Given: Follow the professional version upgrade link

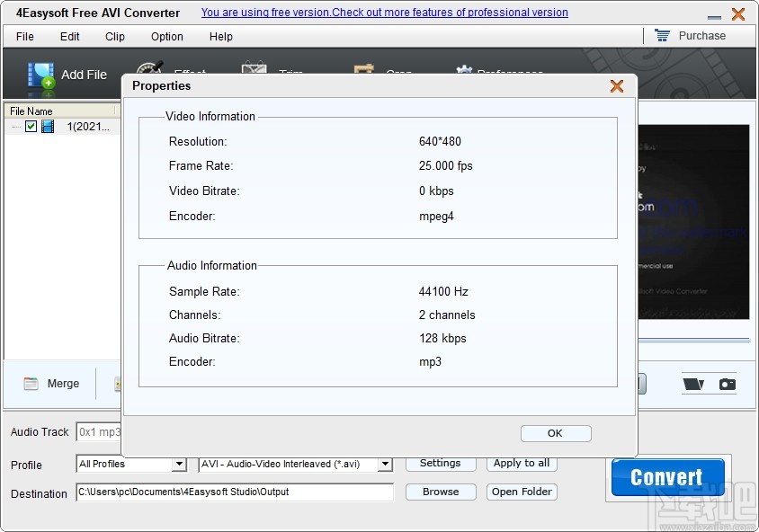Looking at the screenshot, I should (384, 13).
